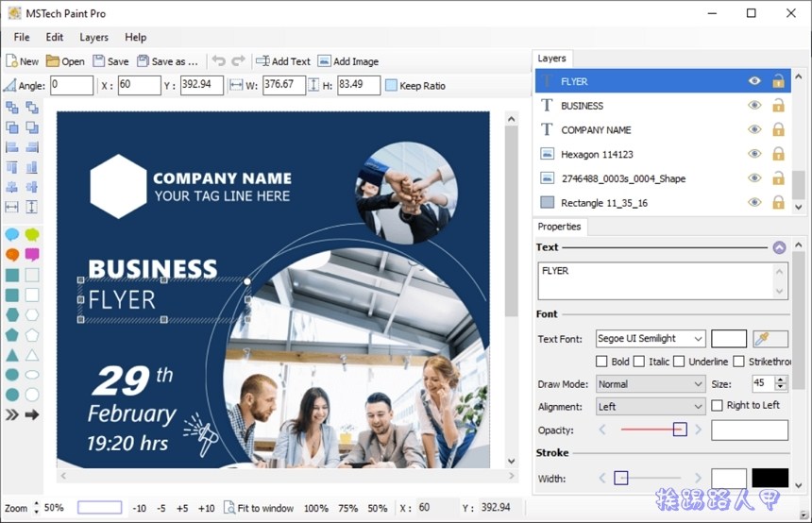This screenshot has width=812, height=523.
Task: Open the Edit menu
Action: tap(55, 38)
